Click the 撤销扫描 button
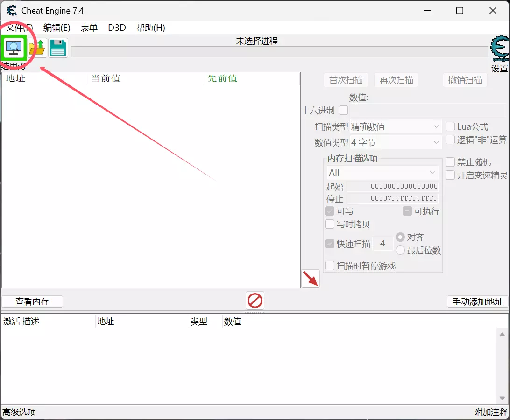Screen dimensions: 510x420 pos(465,80)
